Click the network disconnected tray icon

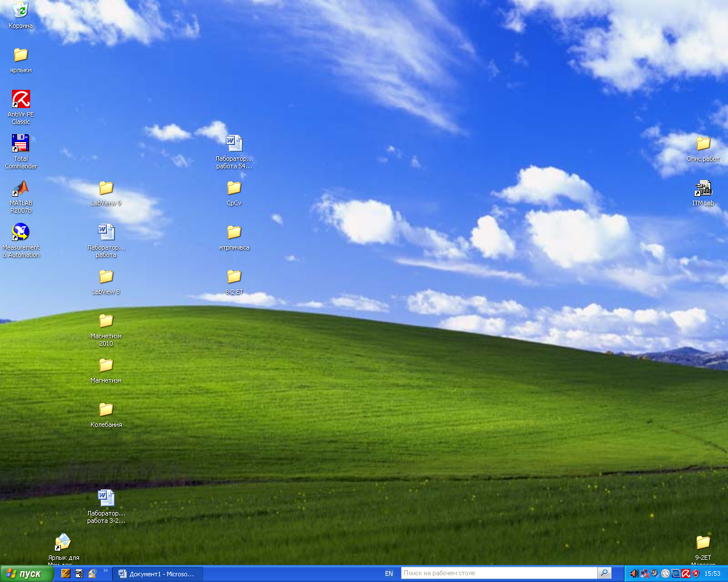(644, 573)
